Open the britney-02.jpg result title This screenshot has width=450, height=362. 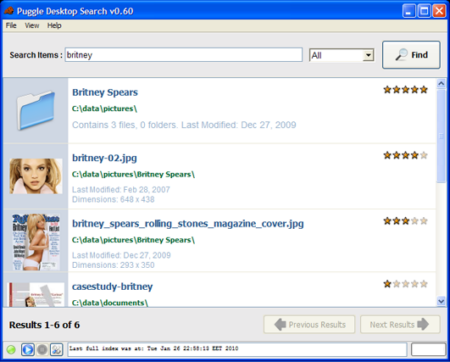[x=104, y=158]
